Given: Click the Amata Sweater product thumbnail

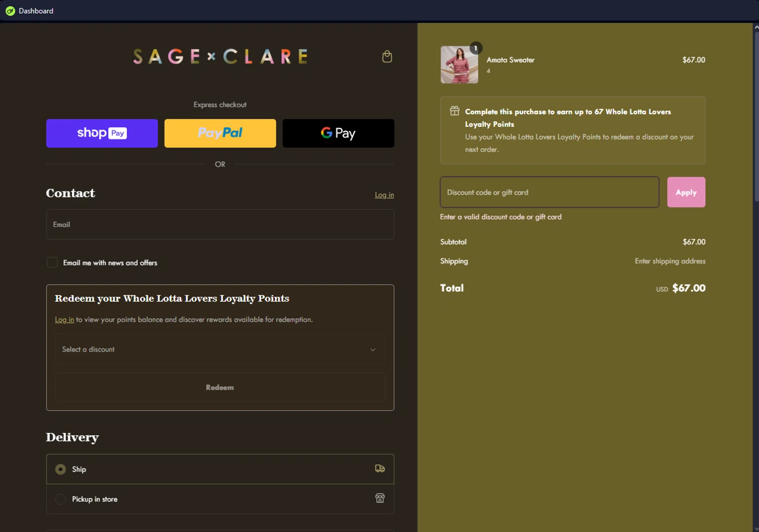Looking at the screenshot, I should (459, 65).
